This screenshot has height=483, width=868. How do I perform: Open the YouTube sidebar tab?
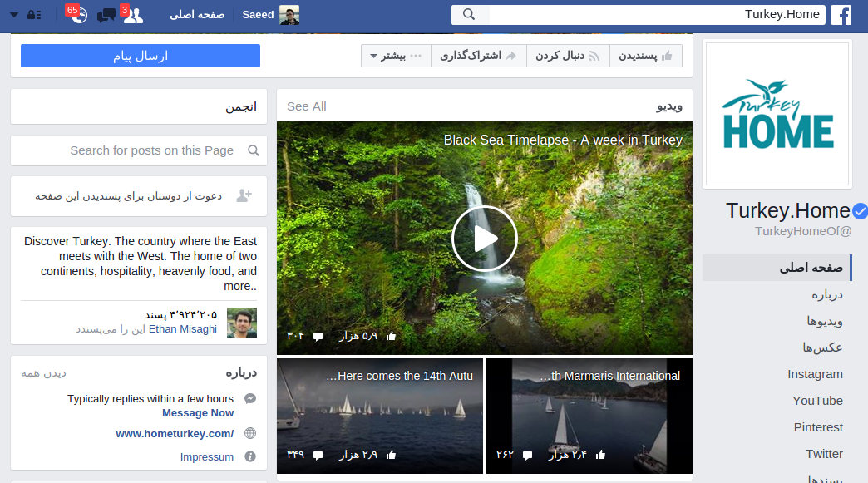click(x=817, y=401)
